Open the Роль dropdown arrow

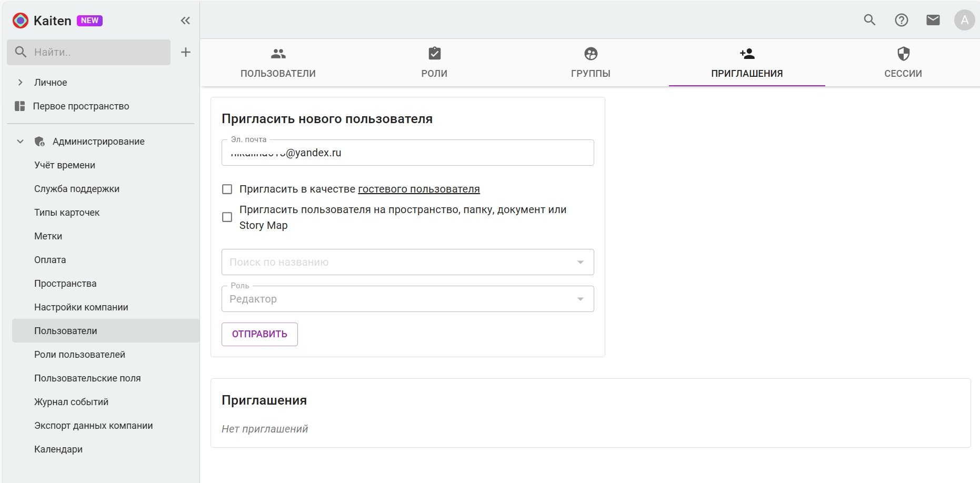581,299
